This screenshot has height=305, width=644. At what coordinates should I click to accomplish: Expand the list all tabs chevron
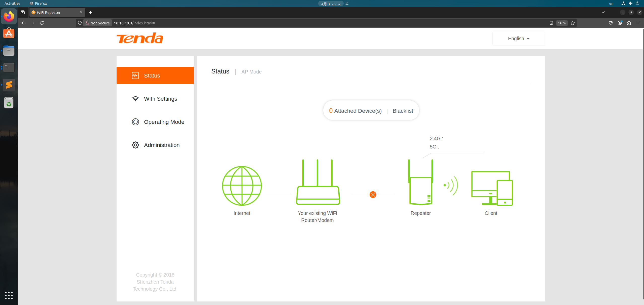(x=603, y=12)
